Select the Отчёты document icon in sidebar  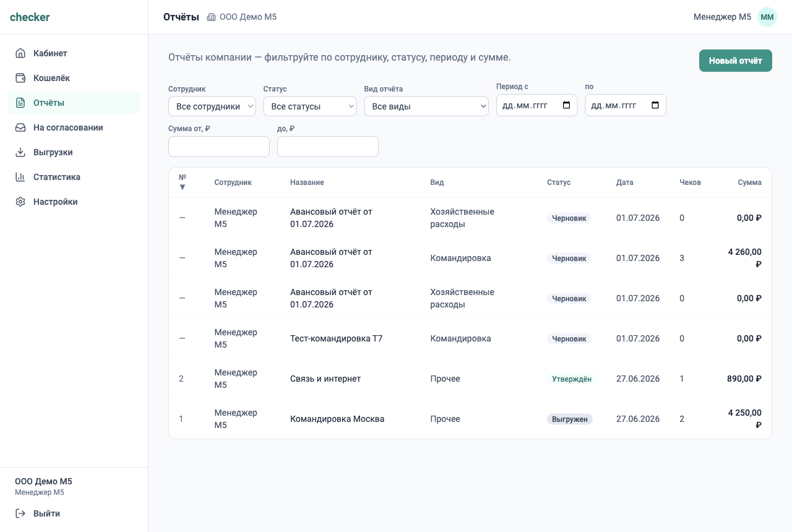pyautogui.click(x=20, y=103)
